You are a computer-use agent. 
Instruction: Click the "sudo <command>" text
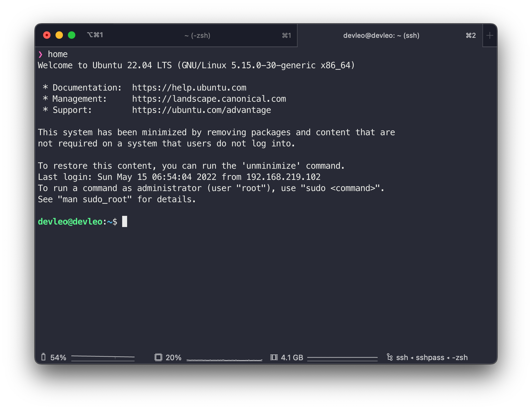tap(340, 188)
